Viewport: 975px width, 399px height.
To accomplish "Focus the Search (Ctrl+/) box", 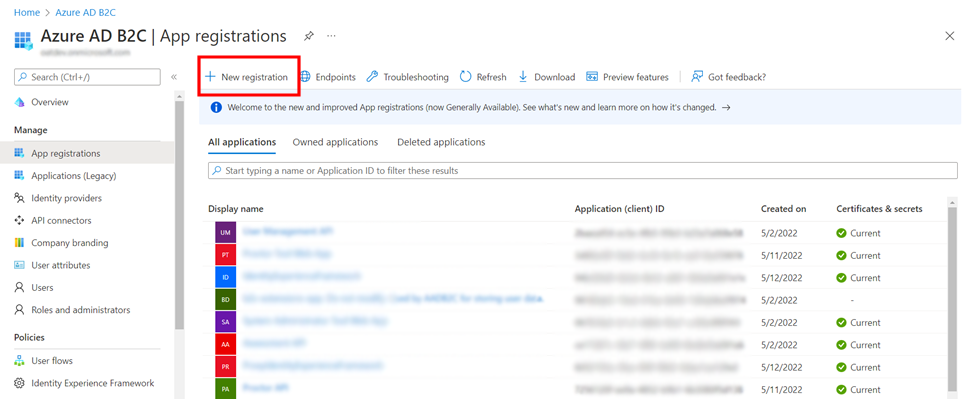I will pos(87,77).
